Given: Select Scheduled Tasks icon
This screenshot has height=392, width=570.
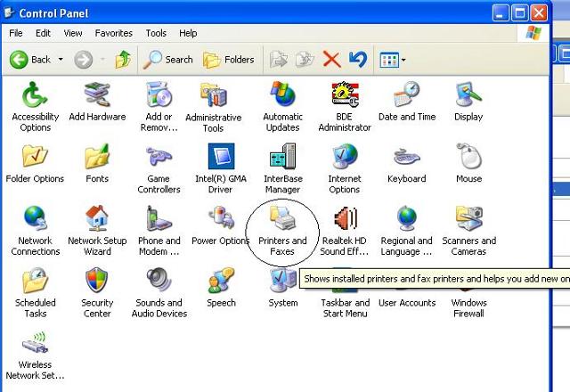Looking at the screenshot, I should [x=35, y=281].
